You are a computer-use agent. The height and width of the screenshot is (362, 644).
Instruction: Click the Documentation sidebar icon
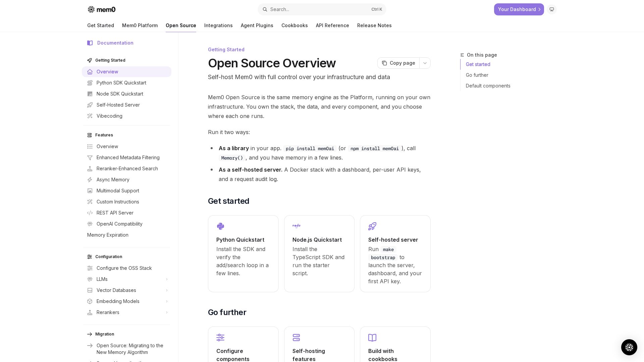pyautogui.click(x=90, y=43)
